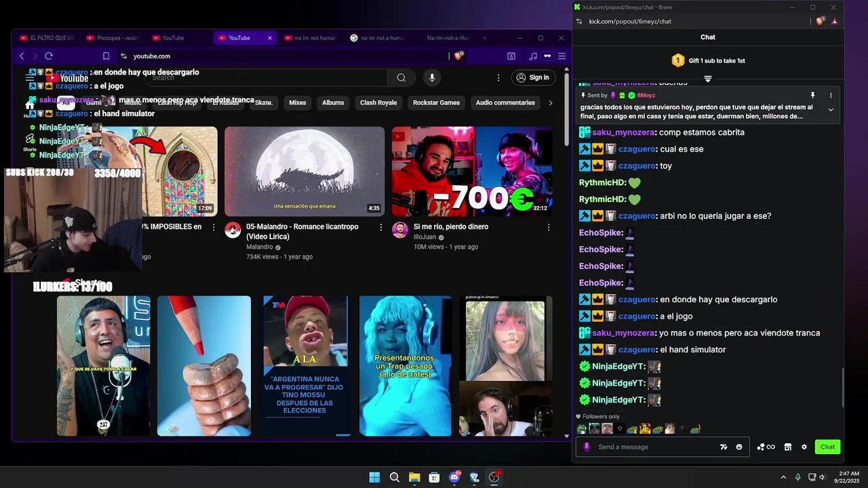Open Windows Start menu
Image resolution: width=868 pixels, height=488 pixels.
point(374,477)
